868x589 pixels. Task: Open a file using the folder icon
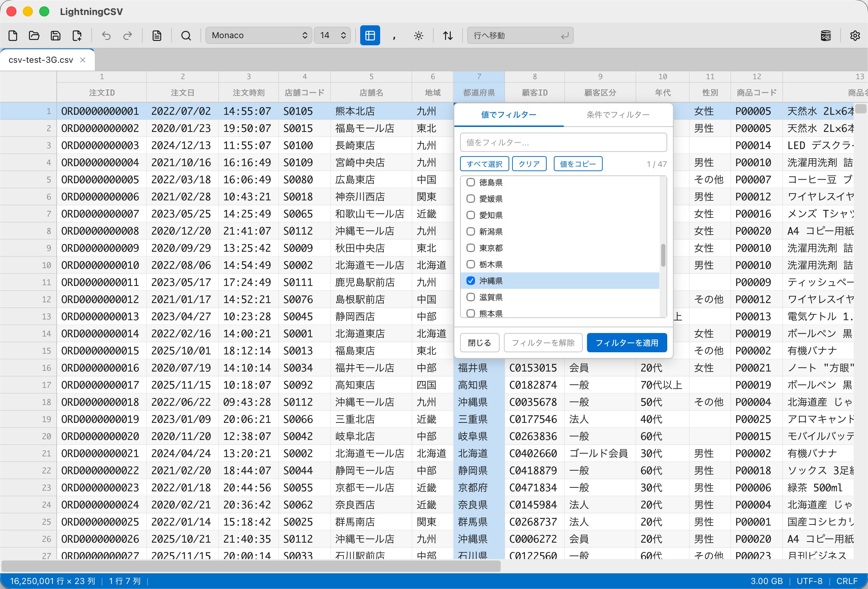[x=34, y=36]
